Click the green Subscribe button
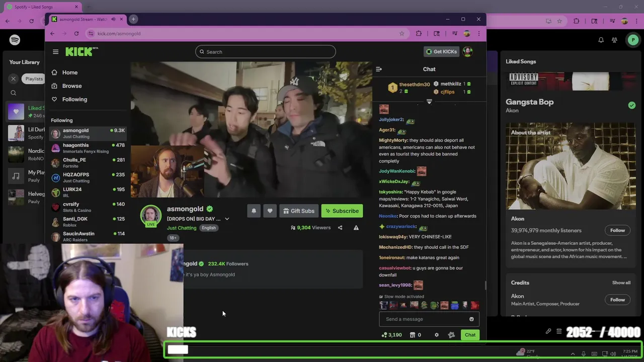 pyautogui.click(x=342, y=211)
